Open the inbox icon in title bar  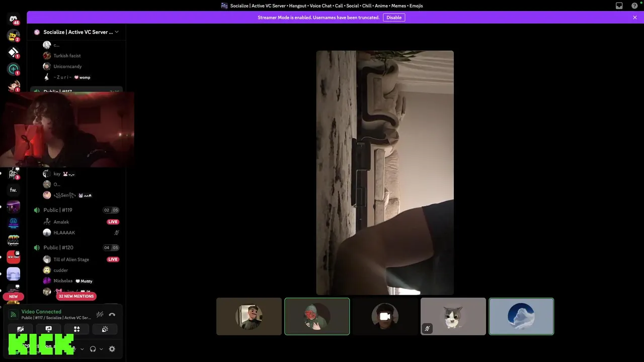click(619, 6)
